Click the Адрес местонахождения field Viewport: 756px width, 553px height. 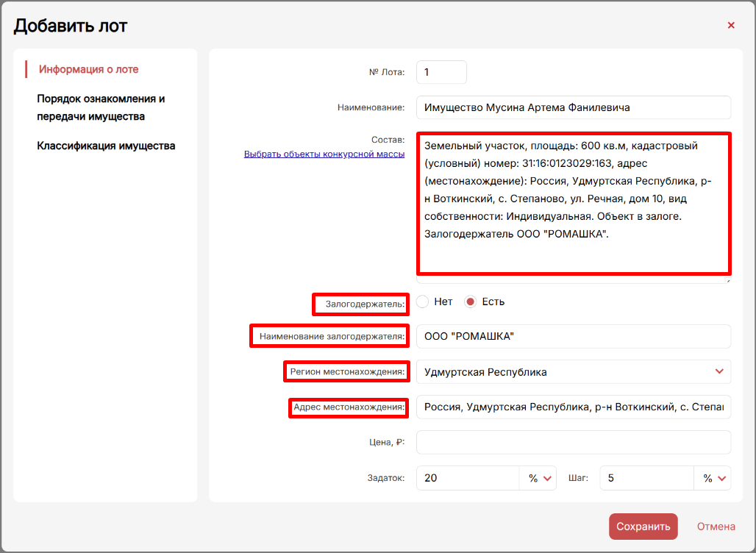click(x=573, y=407)
